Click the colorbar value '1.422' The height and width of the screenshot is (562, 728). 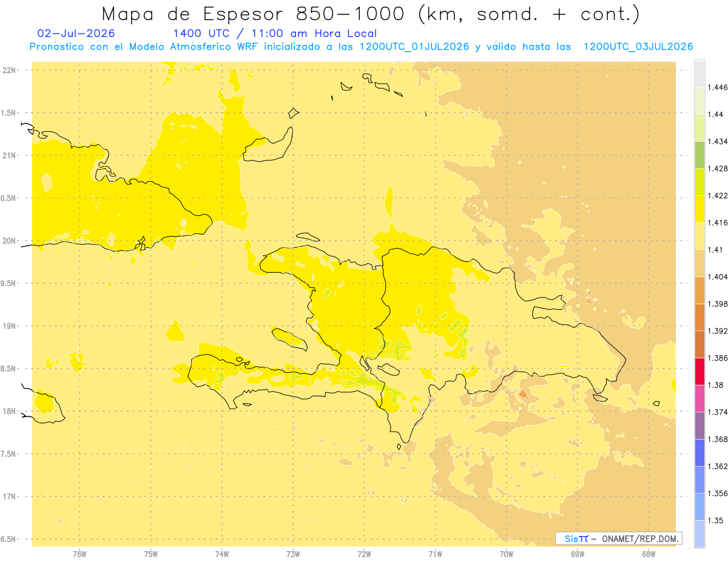717,195
